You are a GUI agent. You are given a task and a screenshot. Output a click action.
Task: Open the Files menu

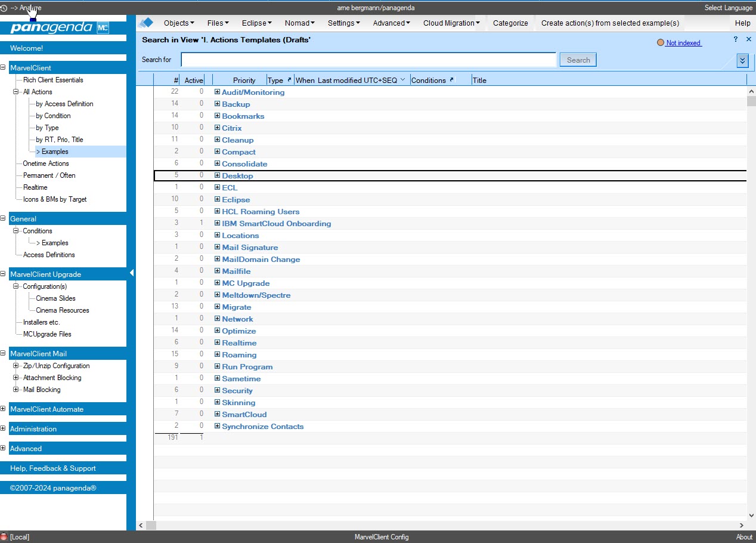point(218,23)
